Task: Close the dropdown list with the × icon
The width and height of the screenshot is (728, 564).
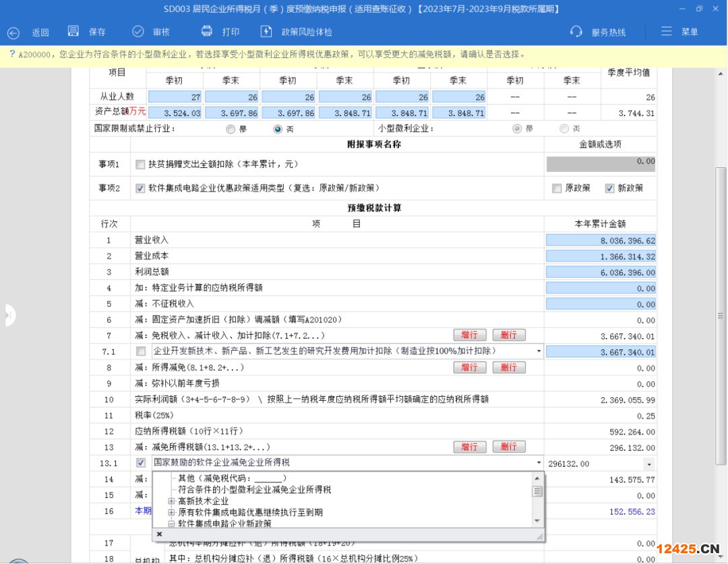Action: [160, 534]
